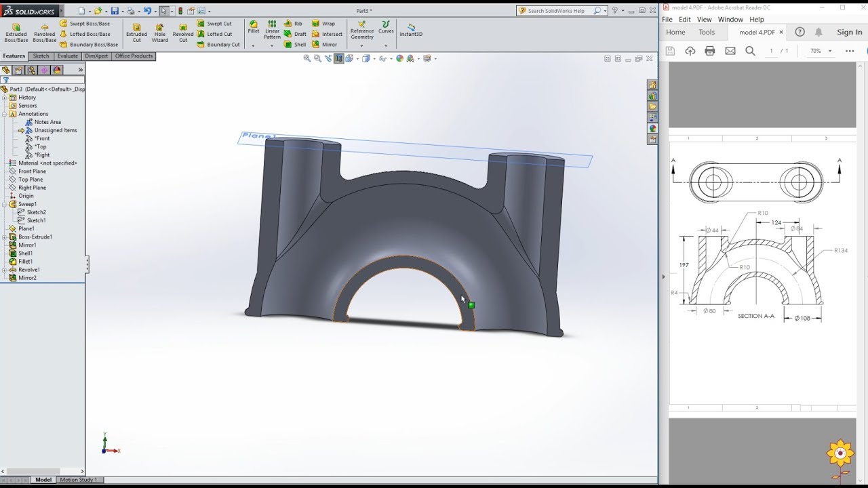Click Zoom to Fit in view toolbar
The height and width of the screenshot is (488, 868).
tap(307, 59)
